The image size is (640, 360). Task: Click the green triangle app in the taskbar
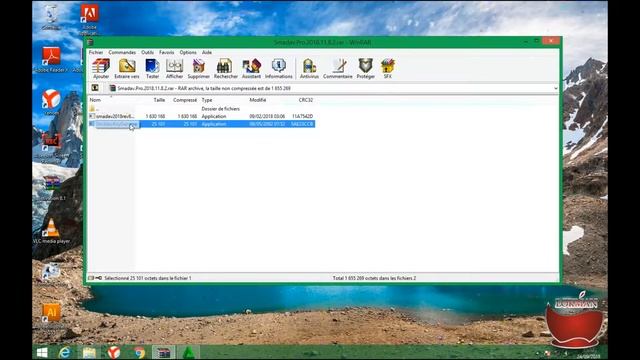pos(188,352)
